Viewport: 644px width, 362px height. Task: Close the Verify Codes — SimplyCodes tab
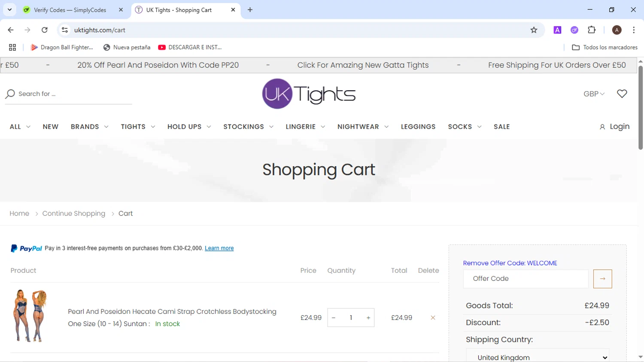(x=121, y=10)
